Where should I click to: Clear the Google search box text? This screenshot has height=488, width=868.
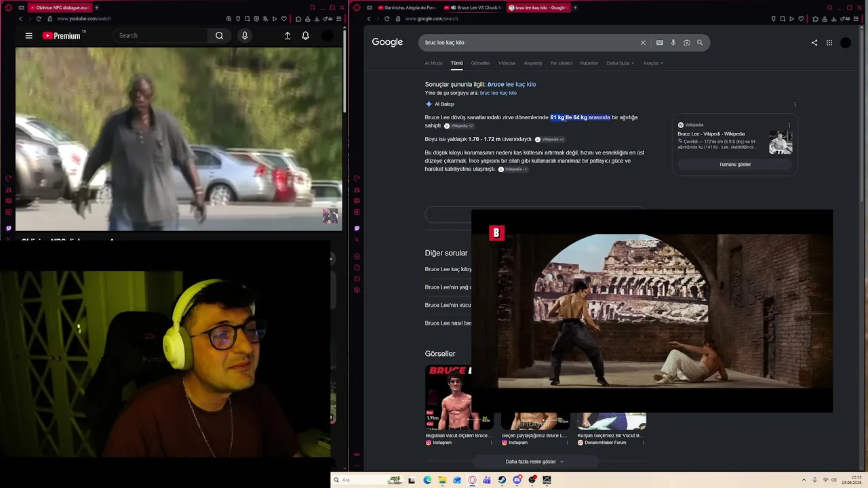point(643,43)
